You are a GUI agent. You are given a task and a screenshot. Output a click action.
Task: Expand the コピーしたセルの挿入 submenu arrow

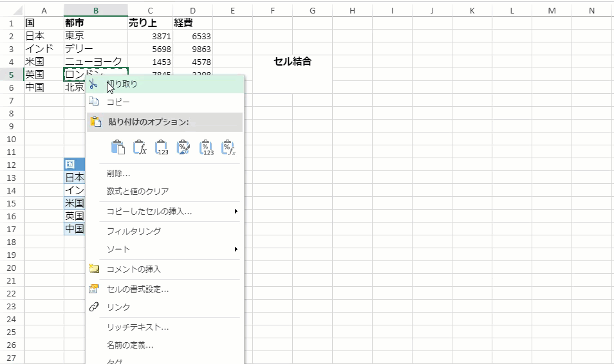pos(236,211)
